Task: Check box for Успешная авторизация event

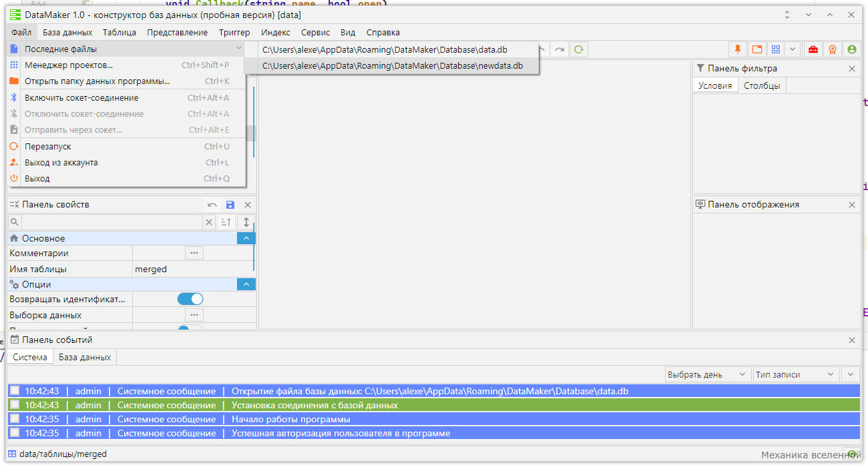Action: coord(15,433)
